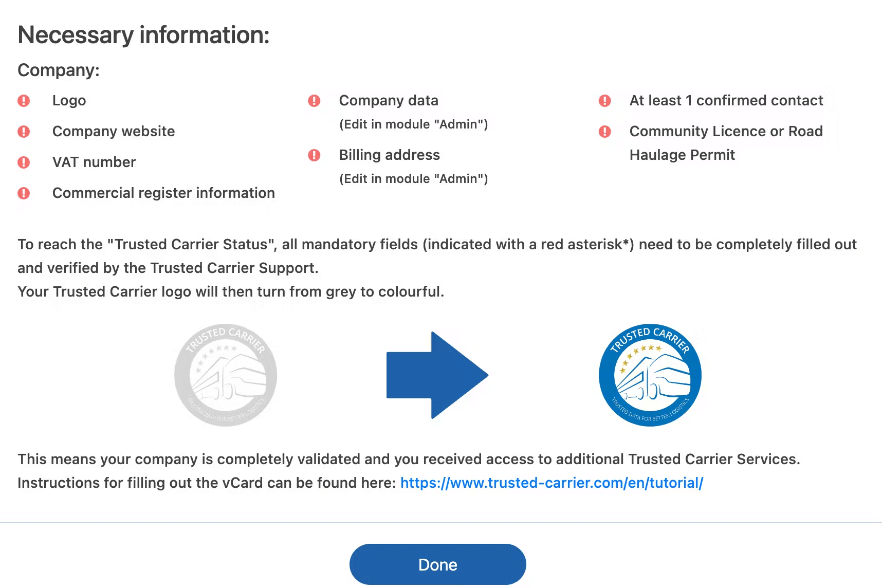The width and height of the screenshot is (882, 588).
Task: Select the Logo list entry
Action: pos(69,101)
